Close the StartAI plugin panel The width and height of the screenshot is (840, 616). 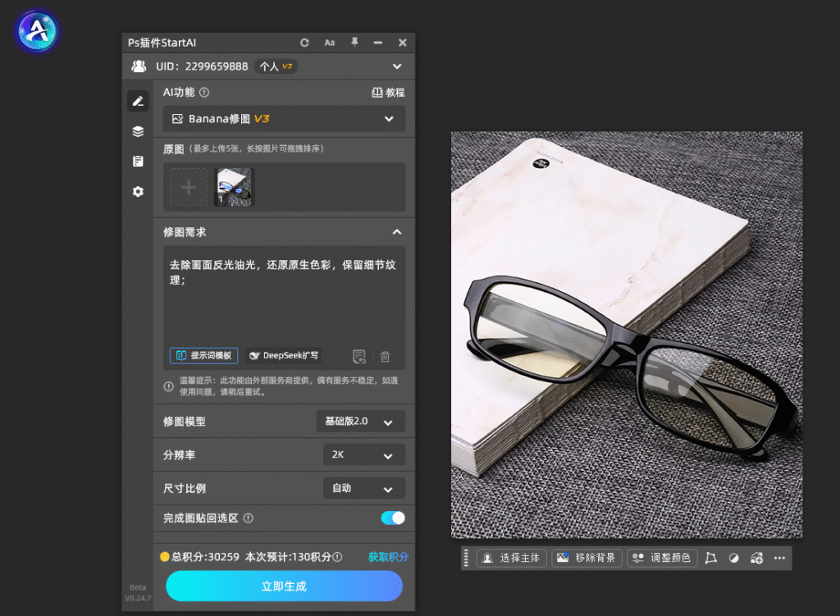[402, 43]
